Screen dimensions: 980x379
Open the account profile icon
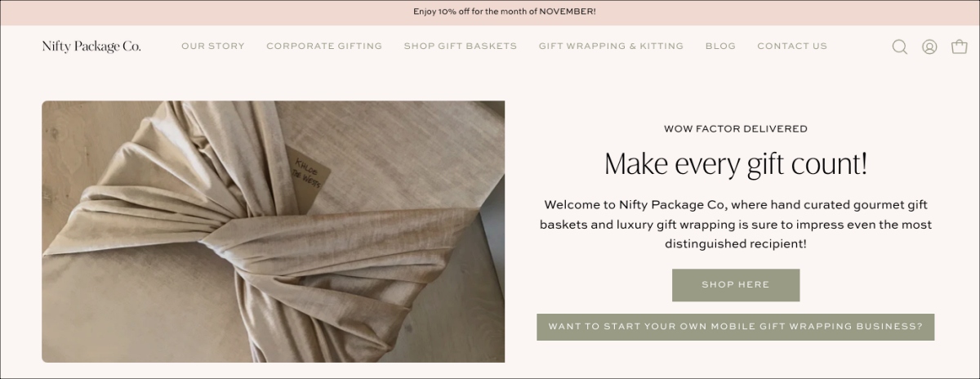[x=929, y=47]
